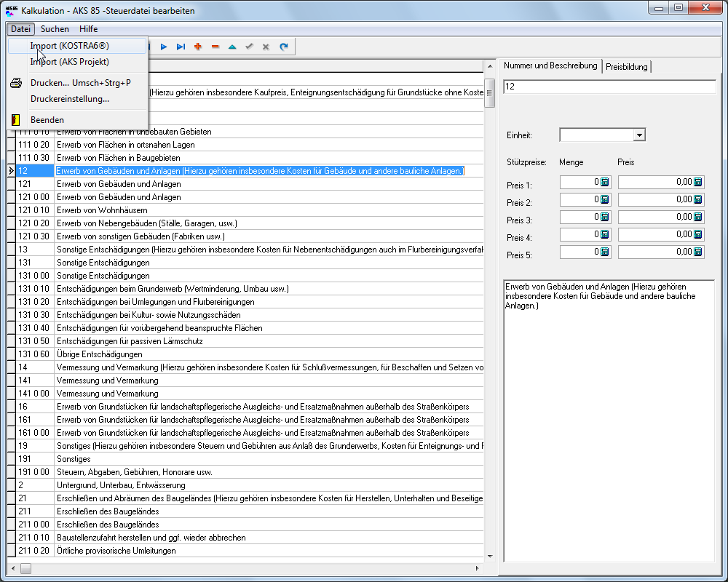Screen dimensions: 728x582
Task: Open the Einheit dropdown
Action: pyautogui.click(x=639, y=135)
